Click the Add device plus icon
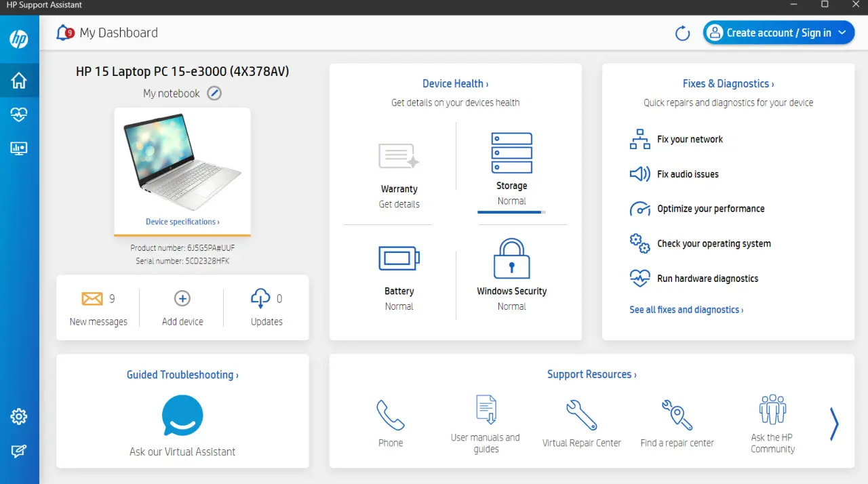868x484 pixels. [x=182, y=298]
